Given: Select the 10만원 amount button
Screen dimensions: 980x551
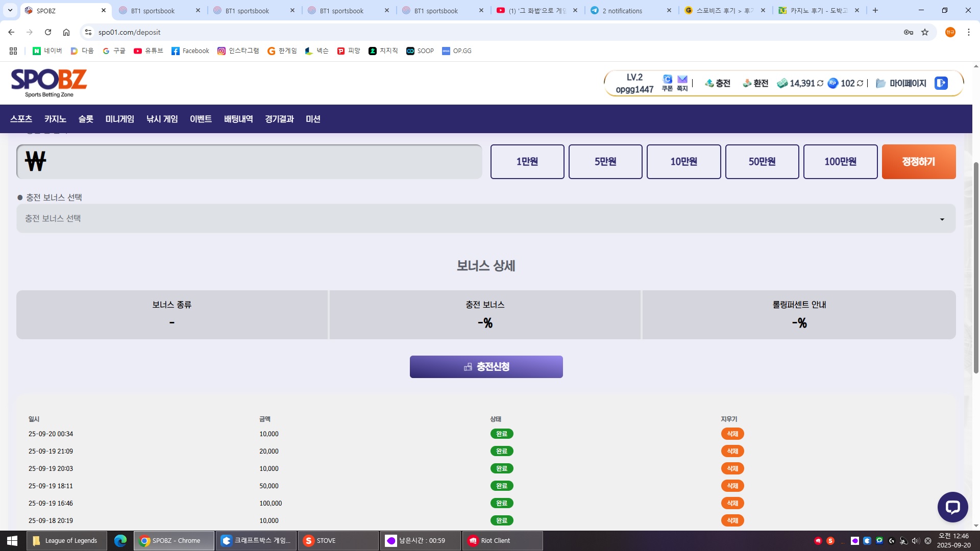Looking at the screenshot, I should click(683, 162).
